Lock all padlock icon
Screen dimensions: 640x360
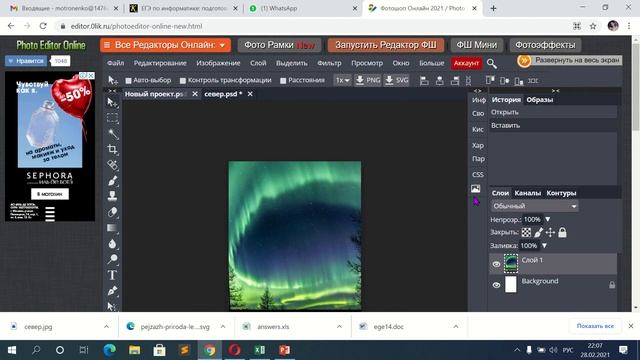point(562,232)
